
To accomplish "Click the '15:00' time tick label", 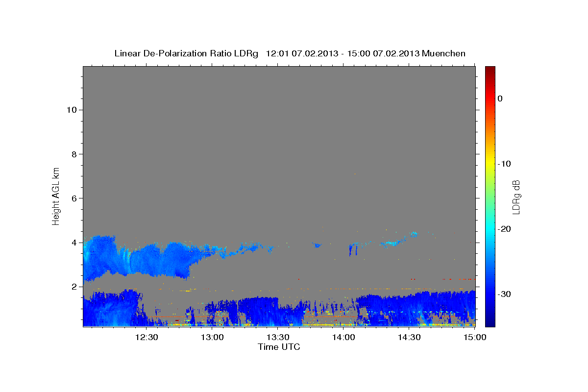I will 475,337.
